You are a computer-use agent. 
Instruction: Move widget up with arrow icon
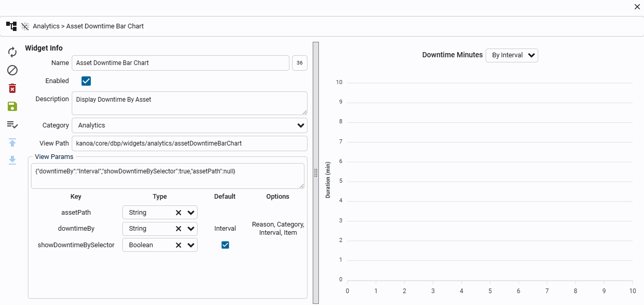tap(12, 142)
